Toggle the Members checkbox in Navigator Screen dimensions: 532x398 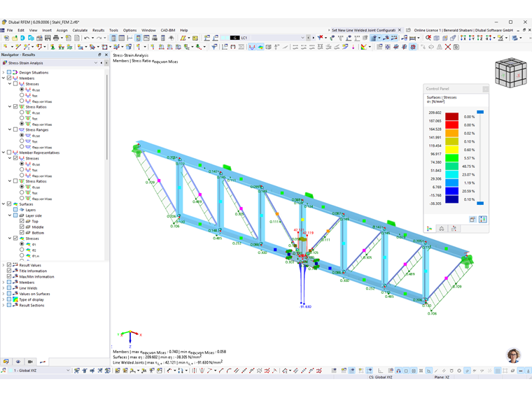coord(9,78)
